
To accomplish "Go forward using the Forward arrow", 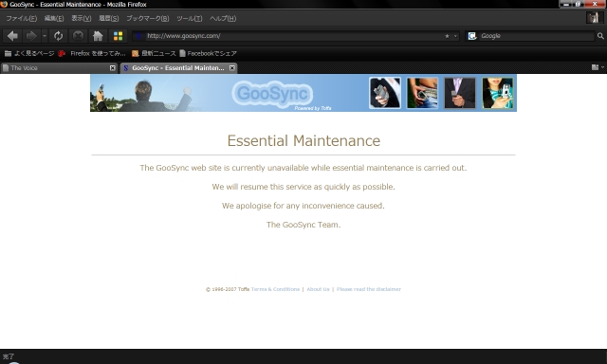I will 31,36.
